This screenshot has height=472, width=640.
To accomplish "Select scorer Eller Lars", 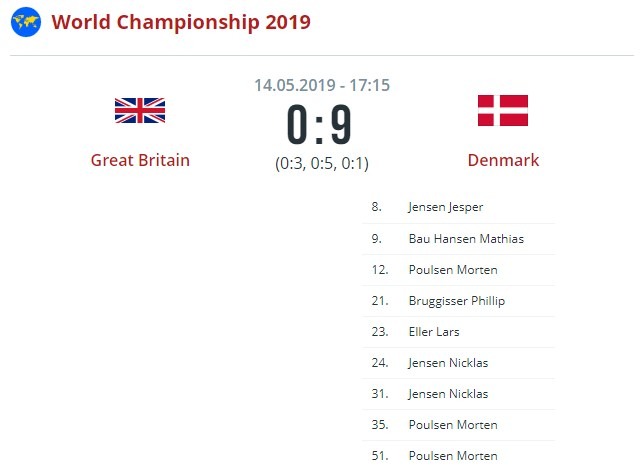I will coord(434,332).
